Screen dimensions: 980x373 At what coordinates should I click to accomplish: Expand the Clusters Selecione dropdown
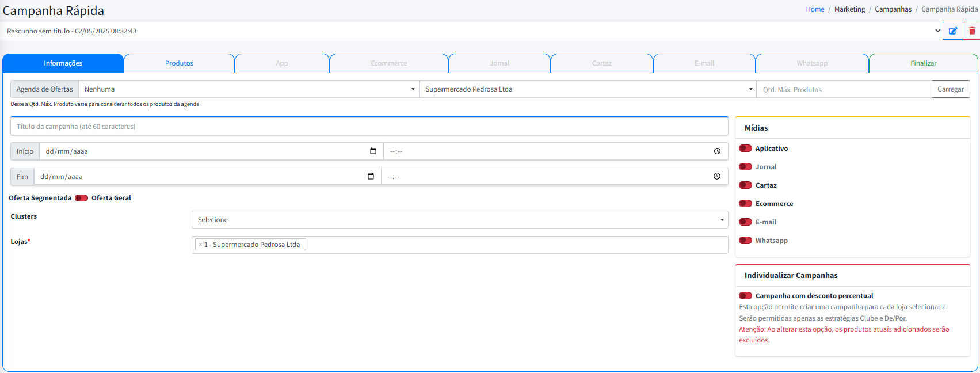[459, 220]
